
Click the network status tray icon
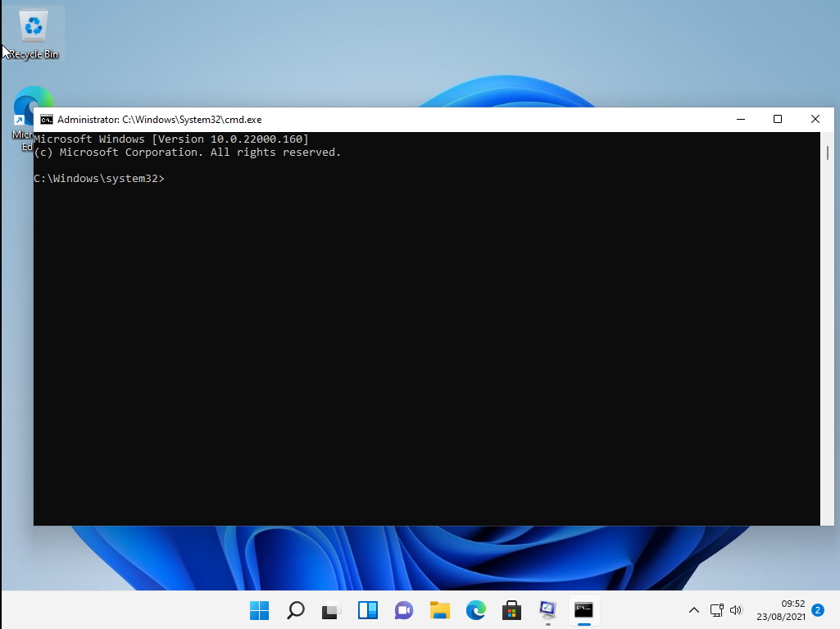(716, 610)
